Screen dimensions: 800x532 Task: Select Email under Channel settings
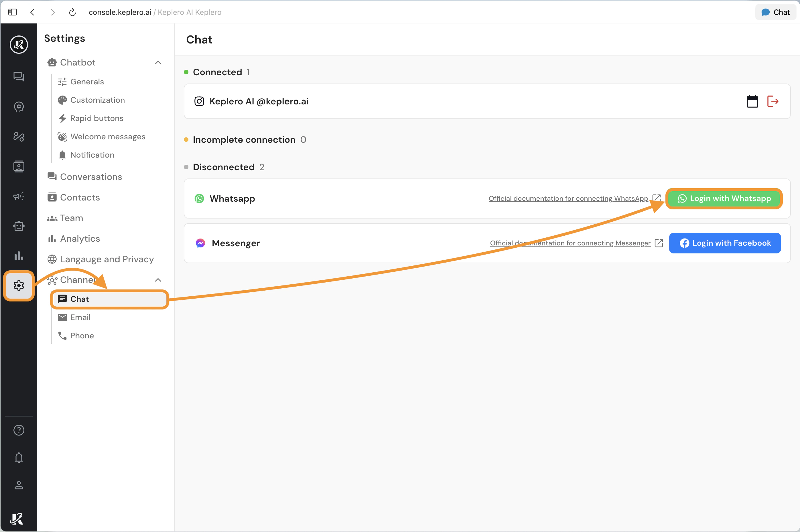pos(80,317)
